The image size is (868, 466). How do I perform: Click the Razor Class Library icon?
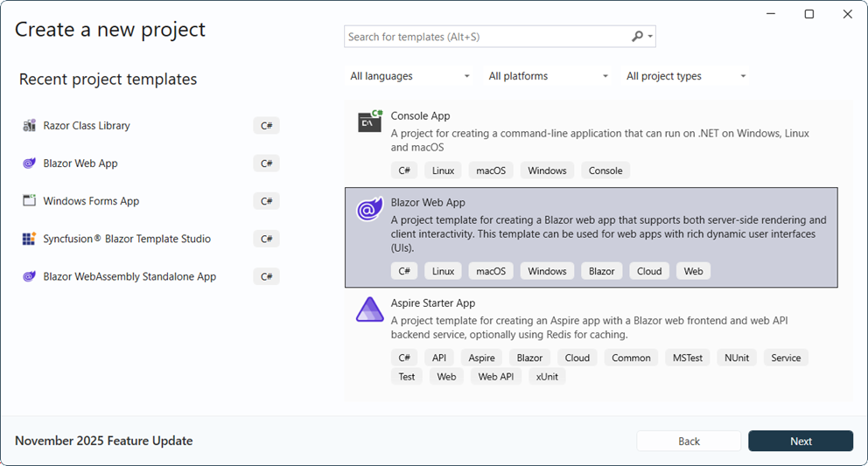tap(29, 126)
